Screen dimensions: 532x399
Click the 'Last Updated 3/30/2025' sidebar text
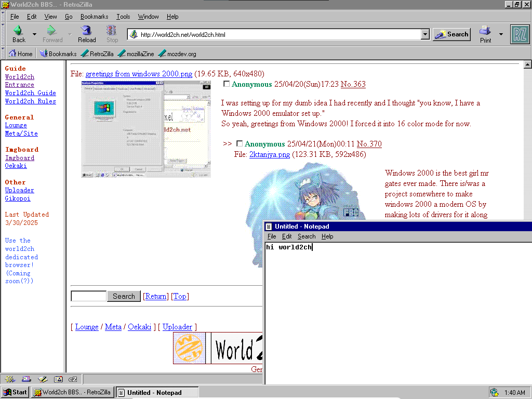click(x=27, y=219)
